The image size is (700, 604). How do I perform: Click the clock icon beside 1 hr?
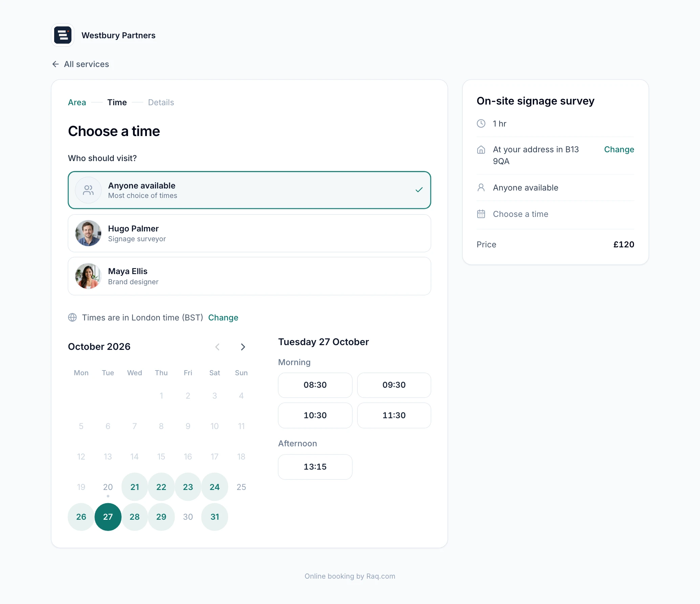tap(481, 124)
